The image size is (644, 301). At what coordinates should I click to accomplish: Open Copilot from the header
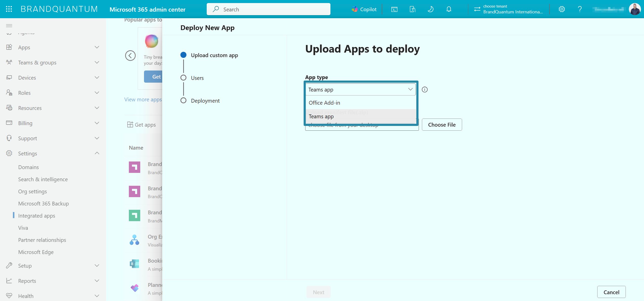pyautogui.click(x=364, y=9)
